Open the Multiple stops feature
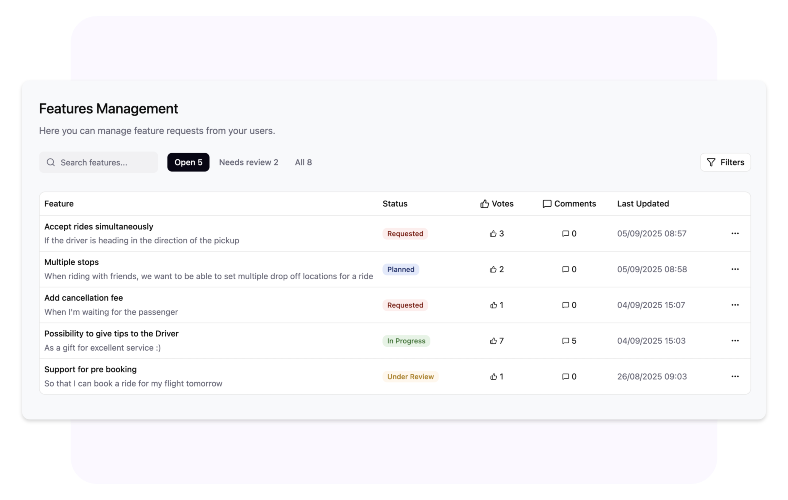Viewport: 788px width, 500px height. click(71, 262)
